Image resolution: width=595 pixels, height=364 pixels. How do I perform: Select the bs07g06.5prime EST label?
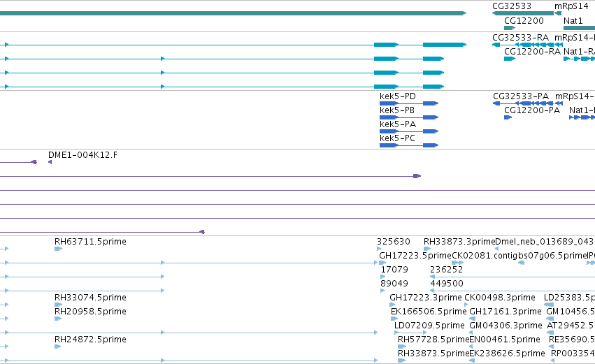click(553, 256)
